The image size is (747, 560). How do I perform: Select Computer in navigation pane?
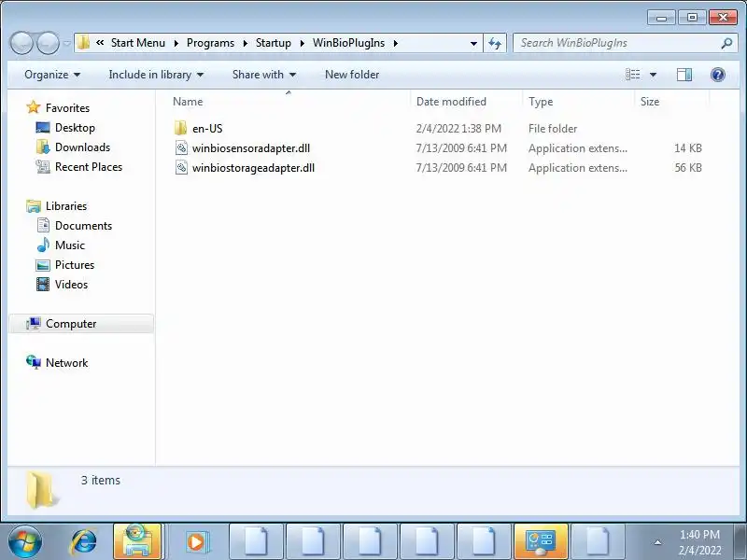click(x=81, y=324)
